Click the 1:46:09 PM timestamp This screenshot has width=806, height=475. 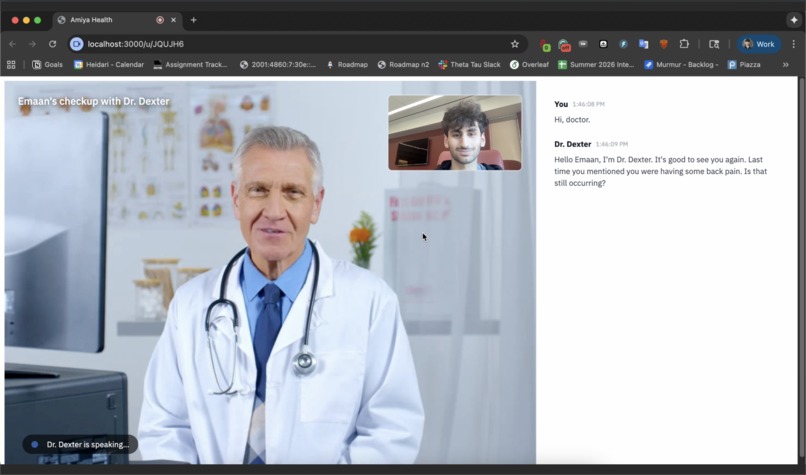pyautogui.click(x=612, y=144)
